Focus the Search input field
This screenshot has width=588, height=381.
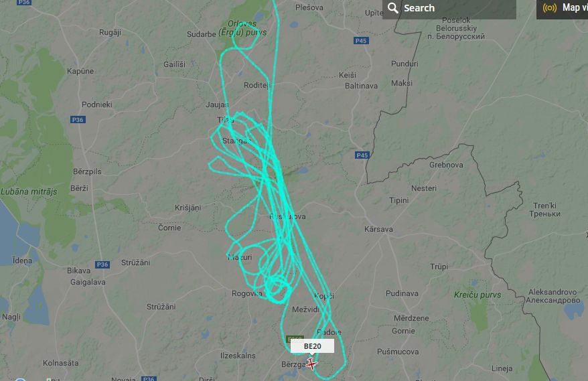pyautogui.click(x=449, y=8)
